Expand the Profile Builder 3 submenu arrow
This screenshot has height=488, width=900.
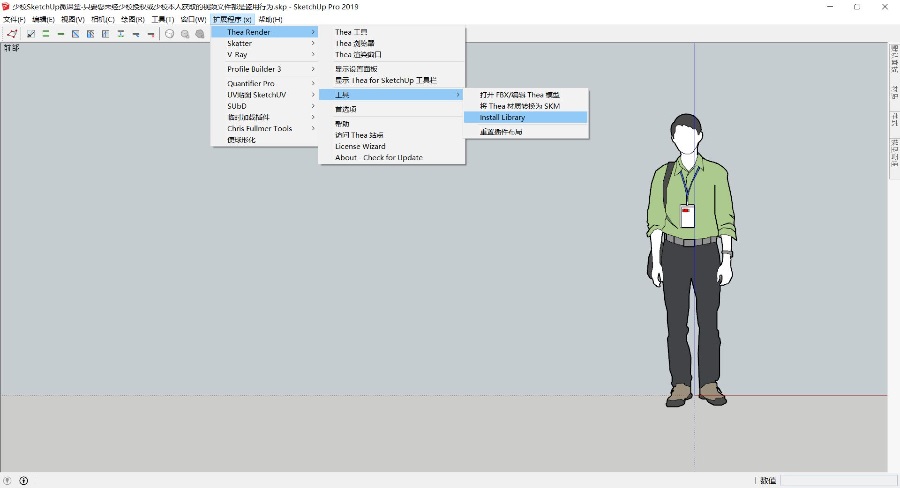(313, 69)
